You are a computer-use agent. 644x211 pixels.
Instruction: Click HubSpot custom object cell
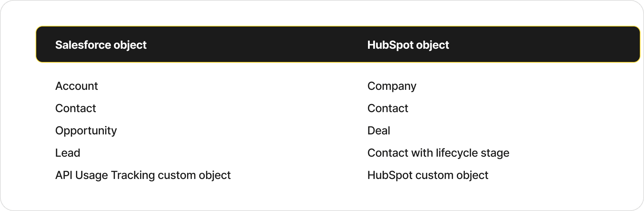(x=428, y=175)
